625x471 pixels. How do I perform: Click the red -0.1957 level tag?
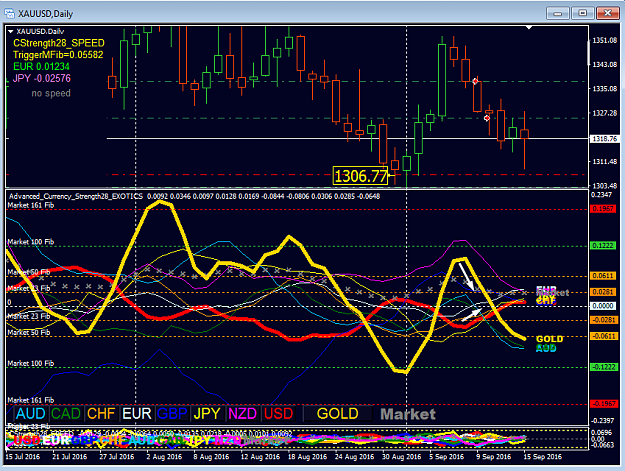pyautogui.click(x=603, y=404)
